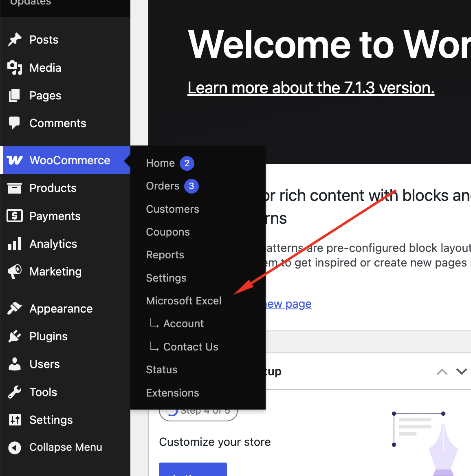The height and width of the screenshot is (476, 471).
Task: Open Products menu item
Action: tap(53, 188)
